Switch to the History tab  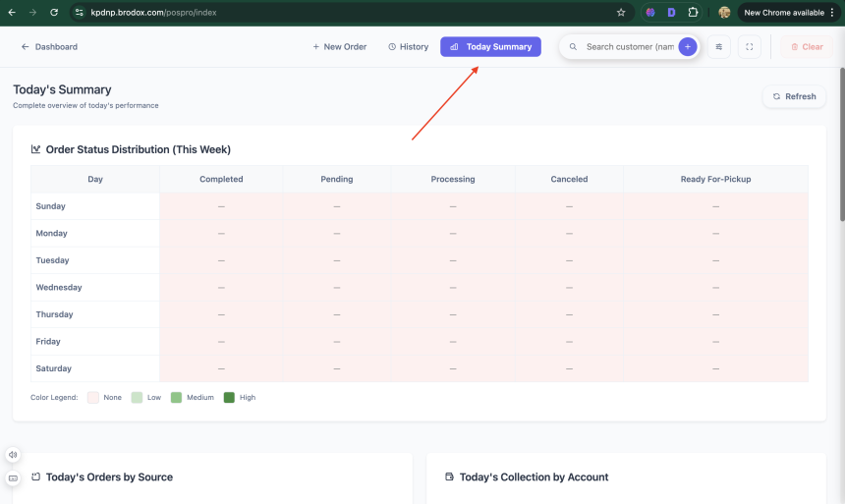click(408, 46)
